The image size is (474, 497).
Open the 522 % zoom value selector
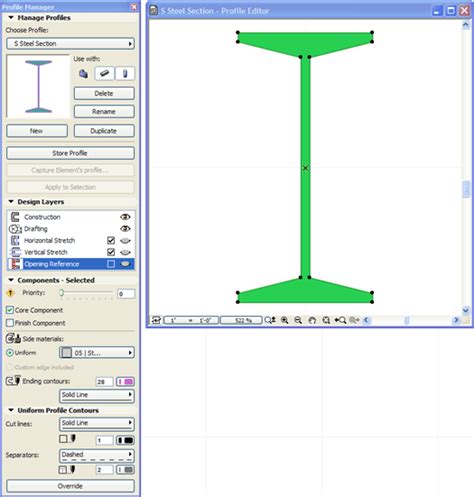[x=241, y=320]
